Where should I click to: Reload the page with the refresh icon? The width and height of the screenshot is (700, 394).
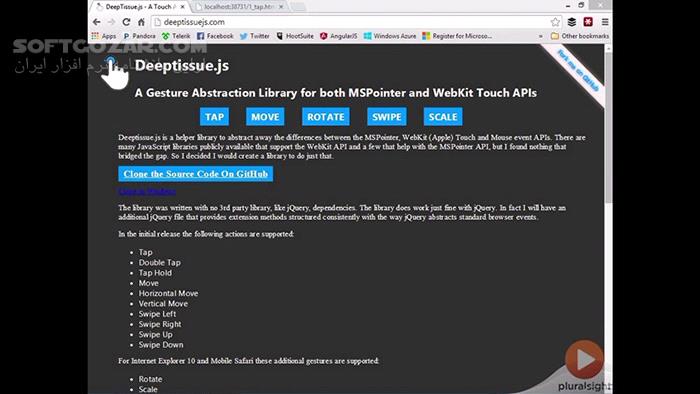pyautogui.click(x=126, y=22)
